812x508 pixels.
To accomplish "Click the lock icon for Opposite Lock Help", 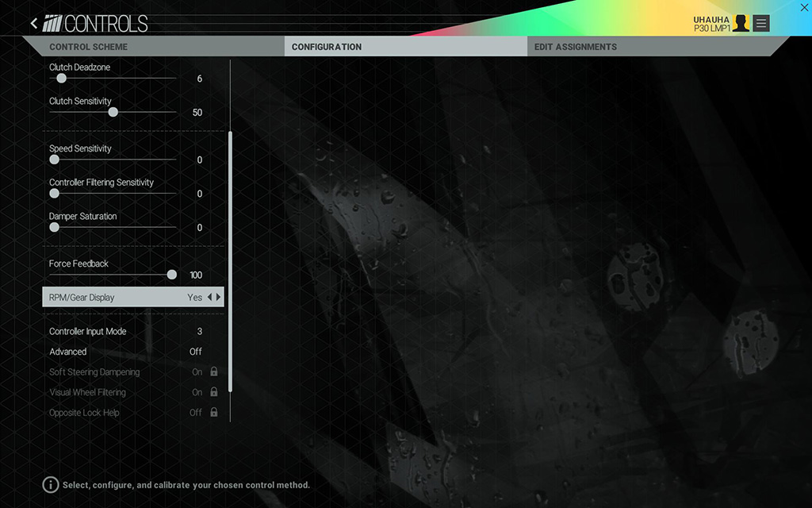I will [x=214, y=412].
